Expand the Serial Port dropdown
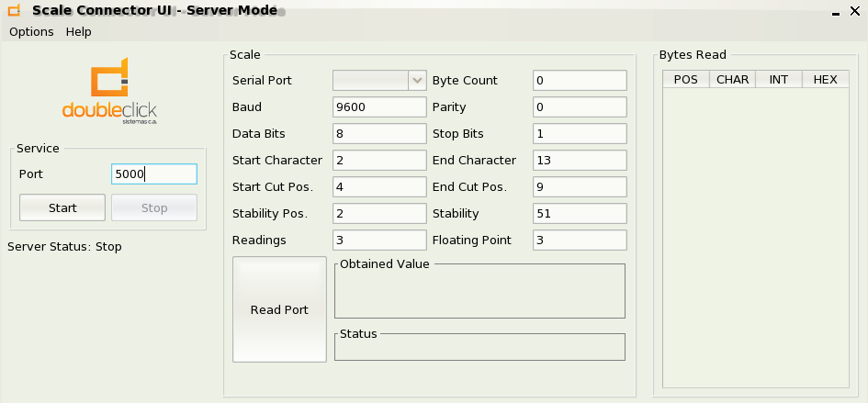Viewport: 868px width, 403px height. [417, 81]
